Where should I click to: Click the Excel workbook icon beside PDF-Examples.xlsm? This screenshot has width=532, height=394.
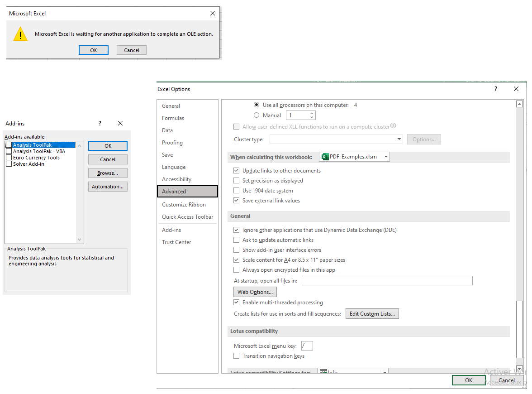[324, 156]
